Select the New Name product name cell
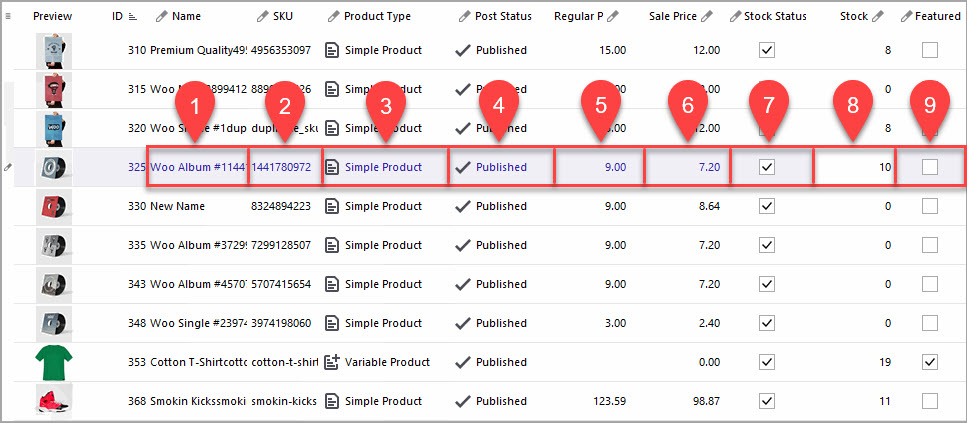The height and width of the screenshot is (423, 967). [178, 206]
